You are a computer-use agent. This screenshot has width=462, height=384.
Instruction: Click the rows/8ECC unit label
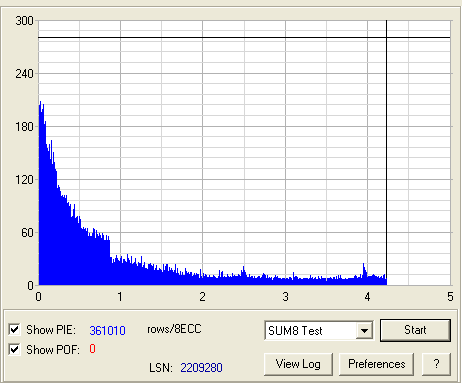174,329
